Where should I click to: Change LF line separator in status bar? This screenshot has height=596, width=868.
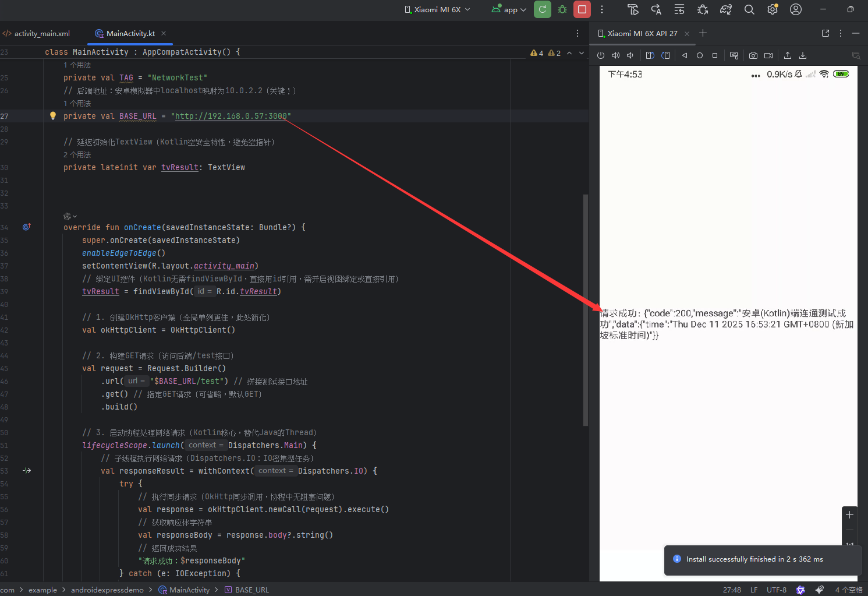point(754,590)
